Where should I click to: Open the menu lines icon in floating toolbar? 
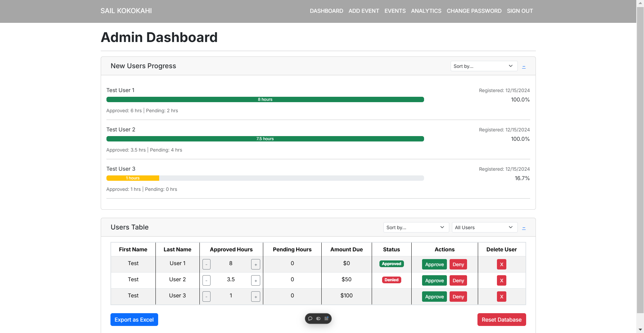pos(326,319)
